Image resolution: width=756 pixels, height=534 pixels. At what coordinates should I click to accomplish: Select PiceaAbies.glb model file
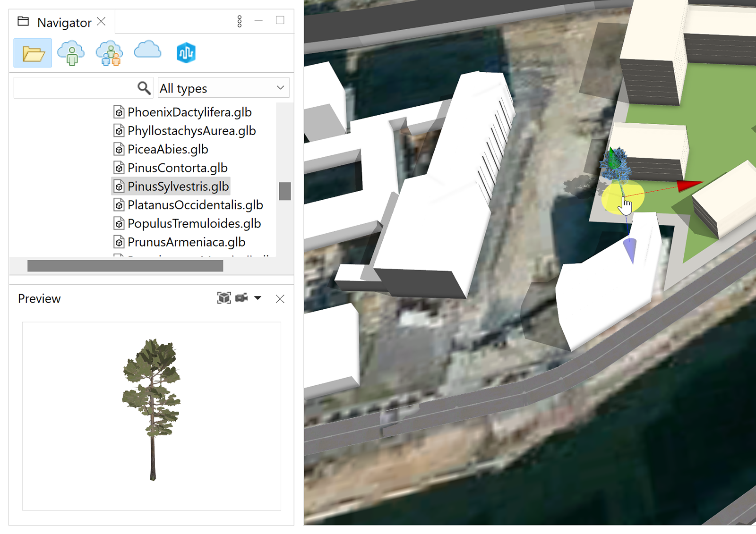click(168, 149)
